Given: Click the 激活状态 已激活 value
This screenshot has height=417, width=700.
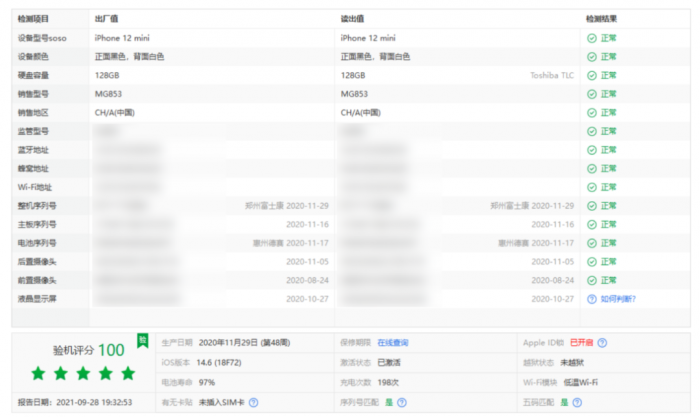Looking at the screenshot, I should pyautogui.click(x=389, y=363).
